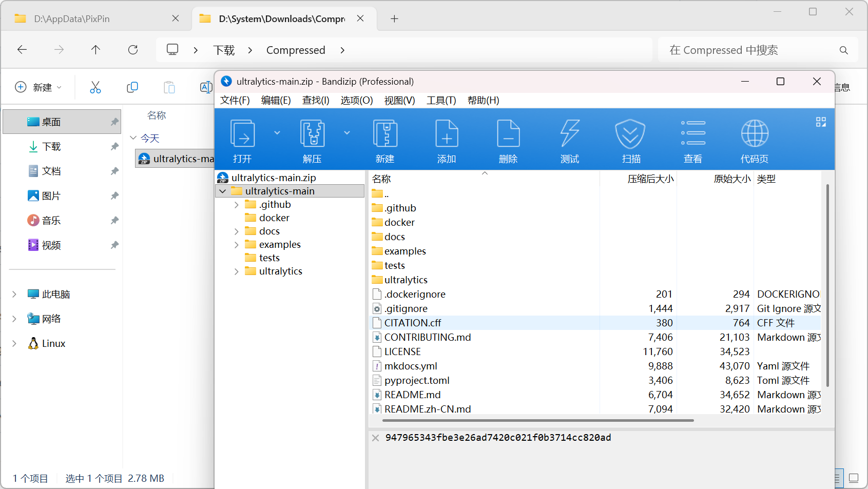Click the Open (打开) archive icon

242,134
